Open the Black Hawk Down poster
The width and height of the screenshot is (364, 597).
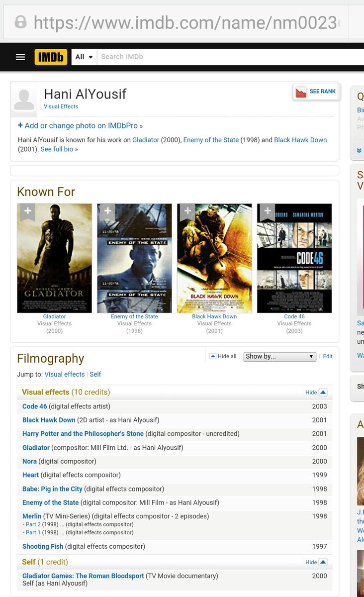214,258
